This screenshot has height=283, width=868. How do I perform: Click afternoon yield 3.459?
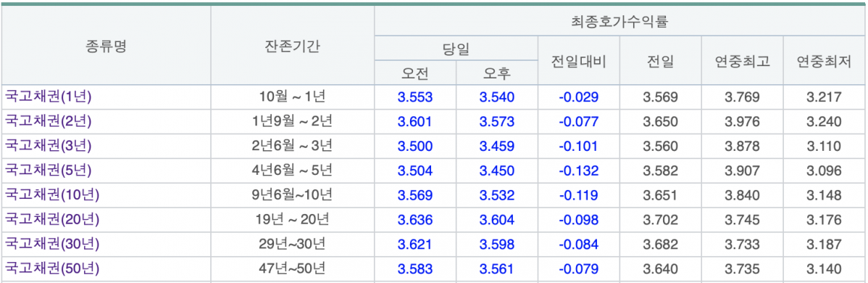(496, 147)
